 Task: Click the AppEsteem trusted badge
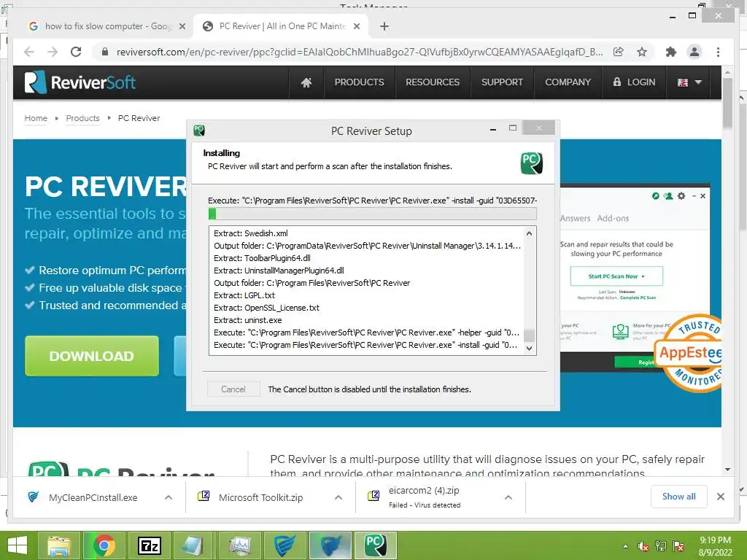point(689,353)
